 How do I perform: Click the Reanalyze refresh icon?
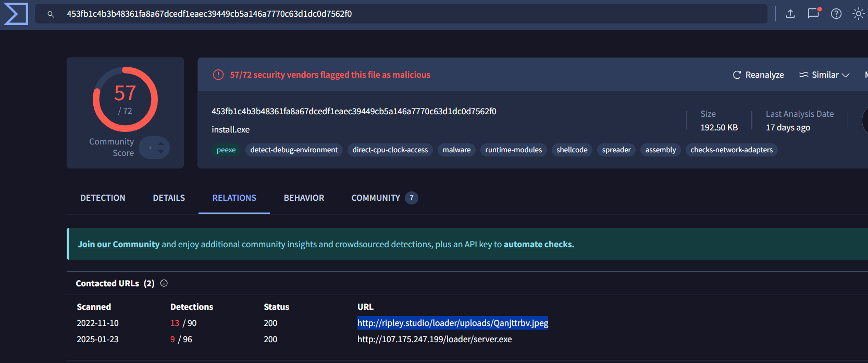pyautogui.click(x=737, y=75)
